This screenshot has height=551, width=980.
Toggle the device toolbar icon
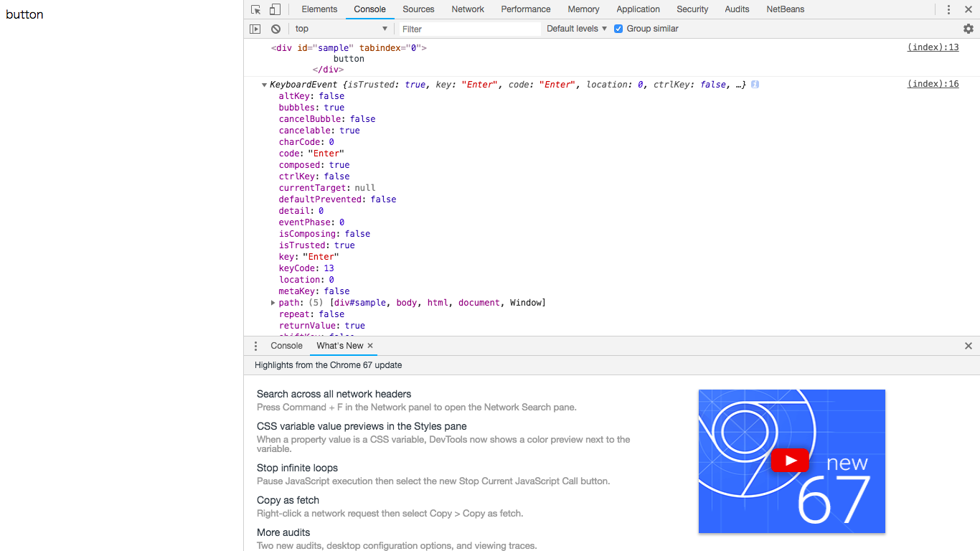coord(275,9)
